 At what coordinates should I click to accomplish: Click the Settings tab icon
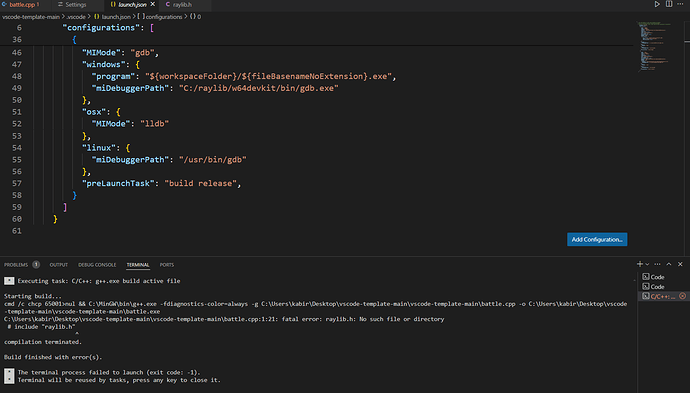pyautogui.click(x=60, y=4)
